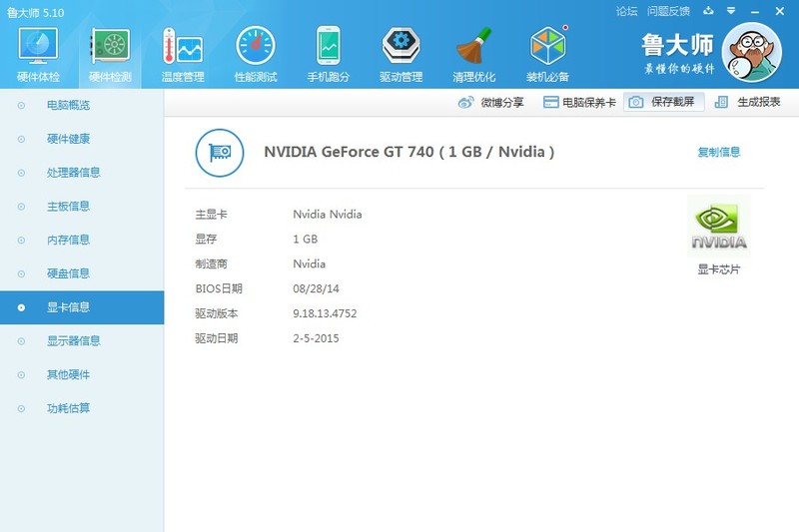Click the 'Nvidia Nvidia' main card value

[x=328, y=215]
